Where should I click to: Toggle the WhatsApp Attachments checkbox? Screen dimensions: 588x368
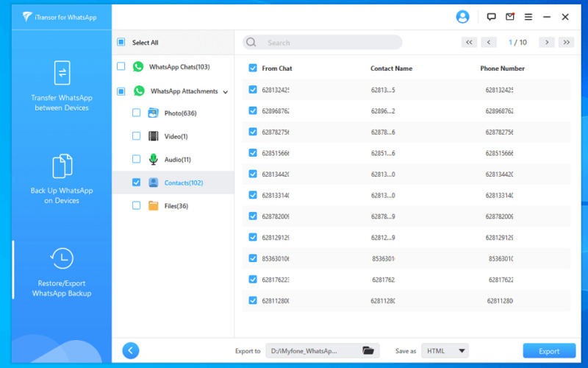[x=121, y=91]
